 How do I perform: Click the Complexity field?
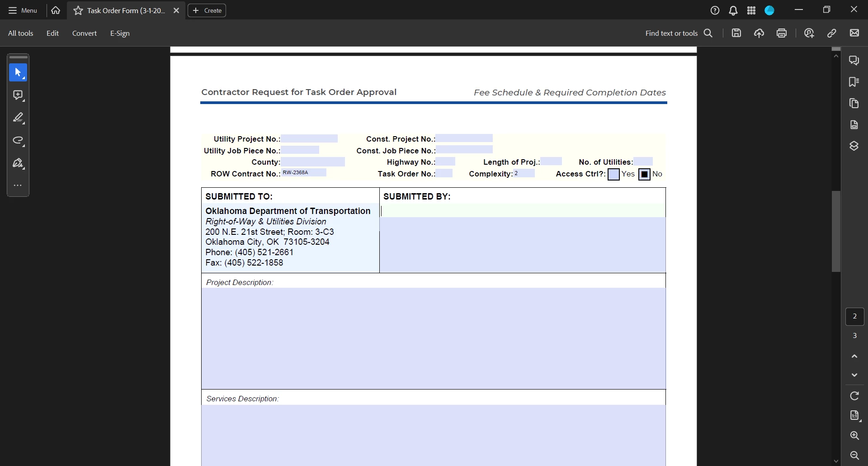click(x=524, y=173)
